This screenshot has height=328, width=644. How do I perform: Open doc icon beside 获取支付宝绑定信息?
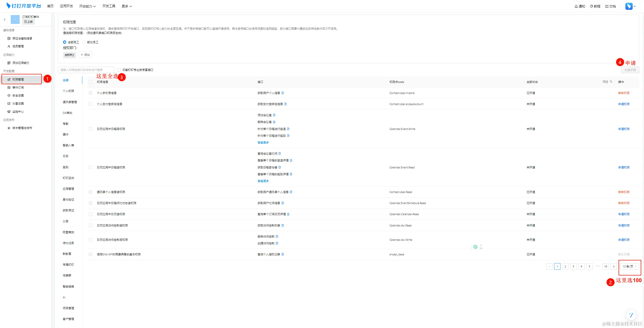point(286,104)
